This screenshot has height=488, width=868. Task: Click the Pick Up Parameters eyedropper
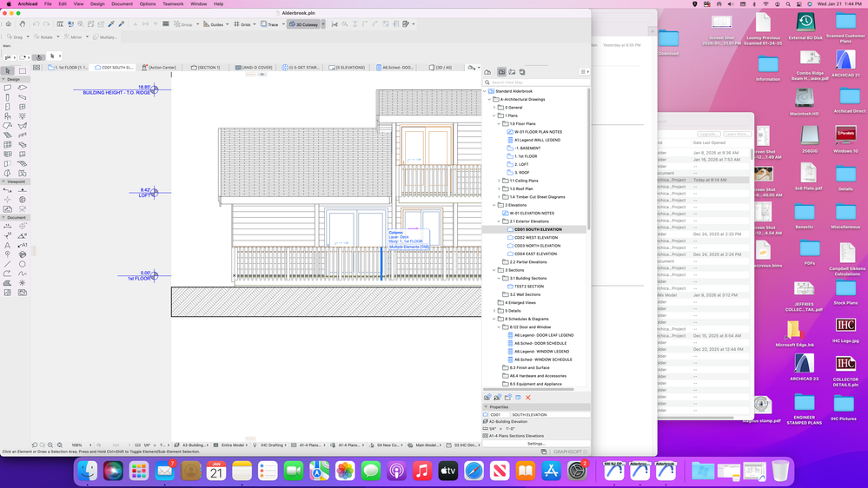click(x=111, y=24)
